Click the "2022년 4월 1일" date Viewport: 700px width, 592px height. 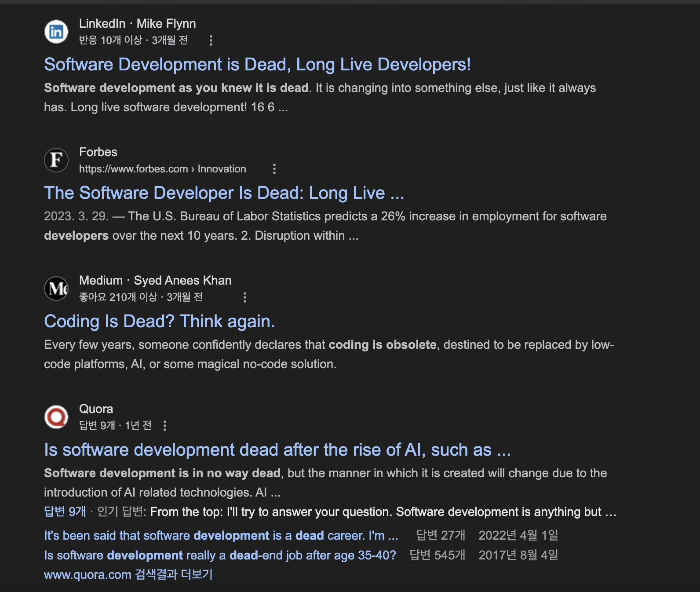(518, 535)
